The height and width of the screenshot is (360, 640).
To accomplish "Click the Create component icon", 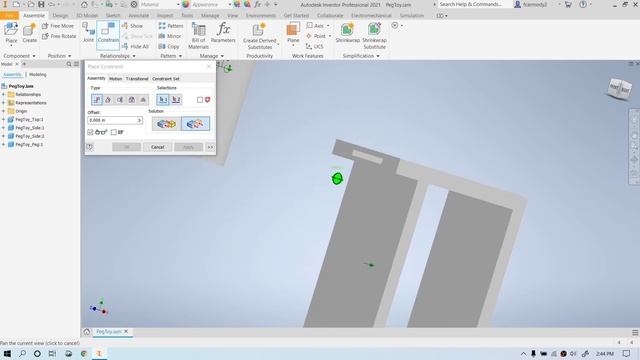I will point(29,33).
